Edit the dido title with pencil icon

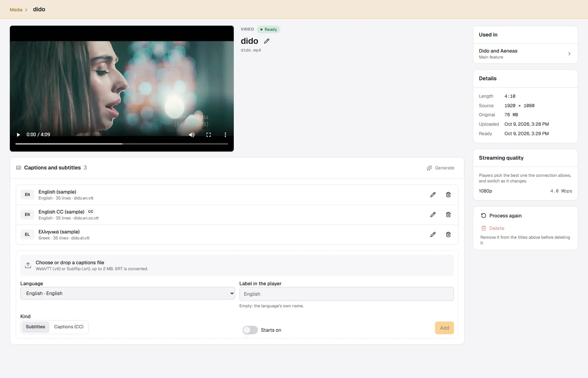[267, 41]
